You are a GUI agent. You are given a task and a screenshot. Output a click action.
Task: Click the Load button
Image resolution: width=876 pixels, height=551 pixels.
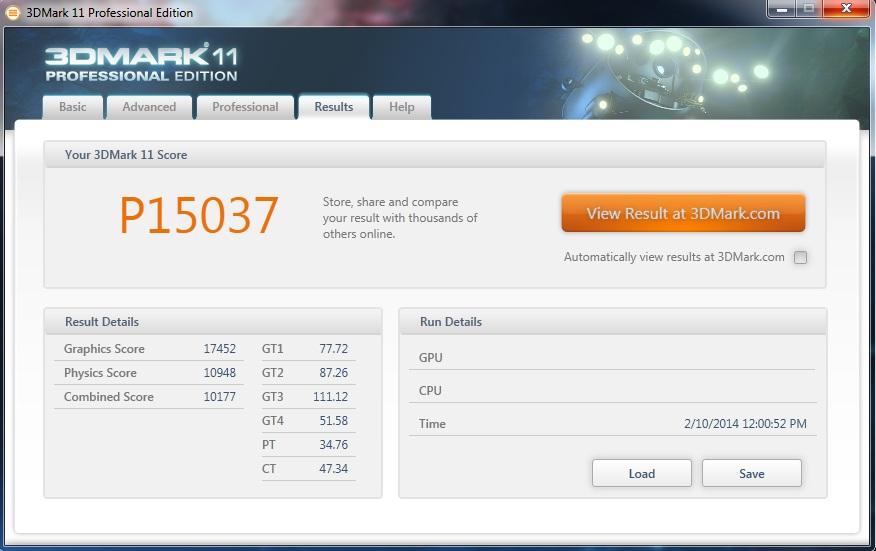pos(641,473)
